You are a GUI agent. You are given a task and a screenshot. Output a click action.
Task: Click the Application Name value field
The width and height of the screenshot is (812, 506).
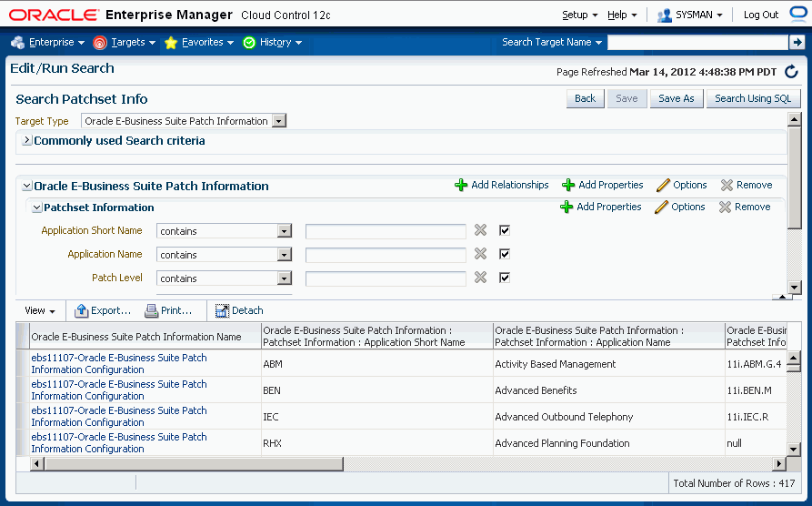tap(386, 255)
